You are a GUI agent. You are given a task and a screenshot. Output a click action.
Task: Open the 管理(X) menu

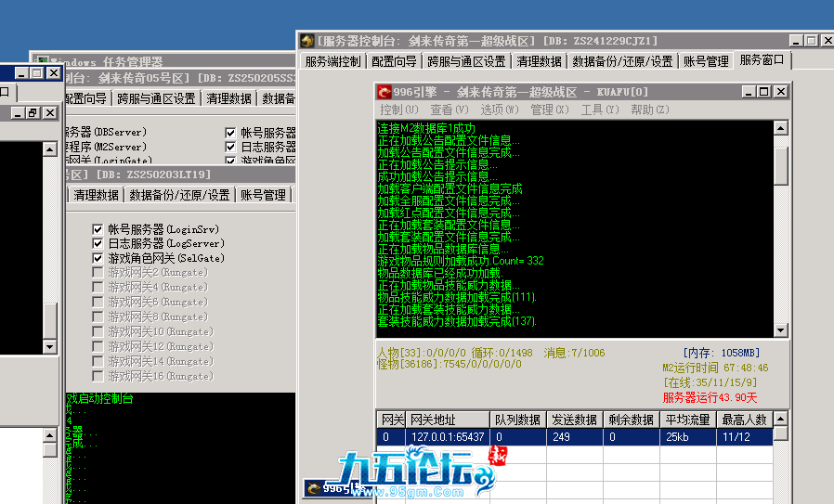coord(550,110)
